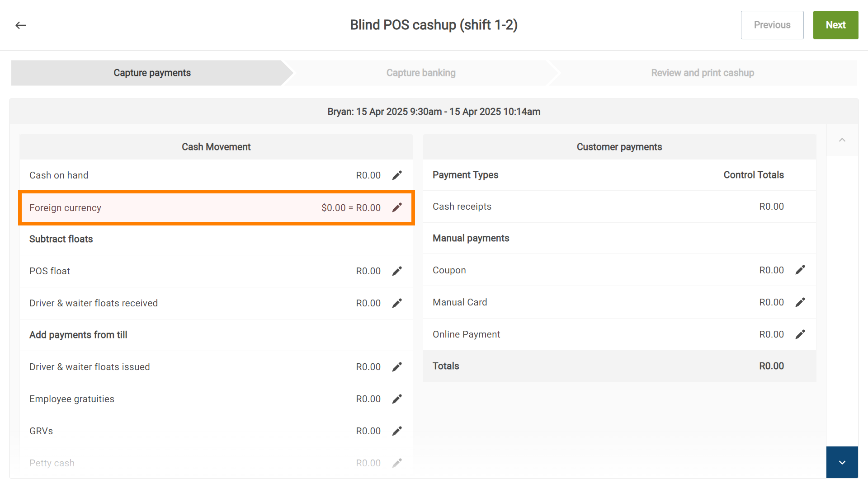Edit the Coupon payment amount

(x=800, y=270)
